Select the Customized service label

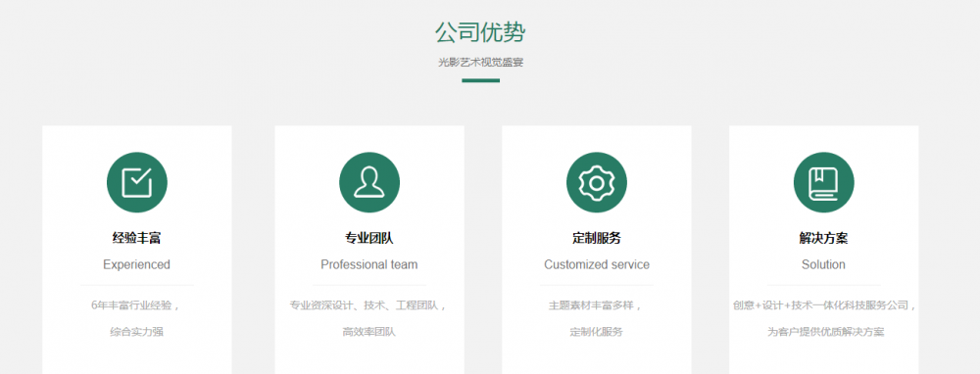click(x=596, y=264)
